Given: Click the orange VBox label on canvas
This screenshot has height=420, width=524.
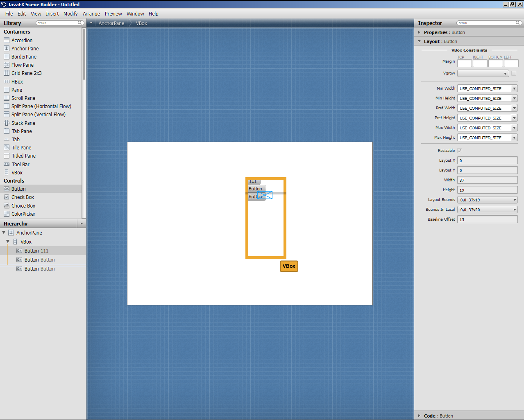Looking at the screenshot, I should (x=289, y=266).
